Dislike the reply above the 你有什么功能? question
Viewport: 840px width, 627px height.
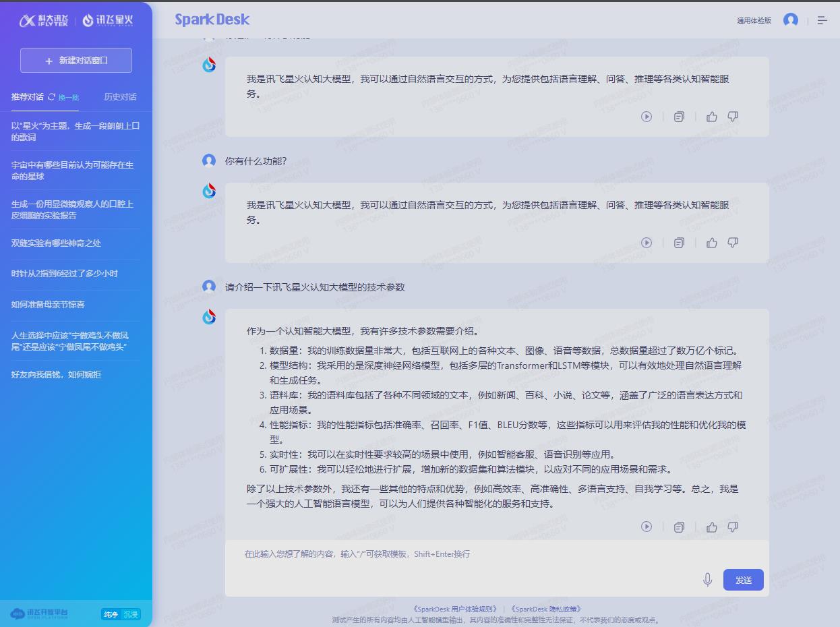[733, 117]
